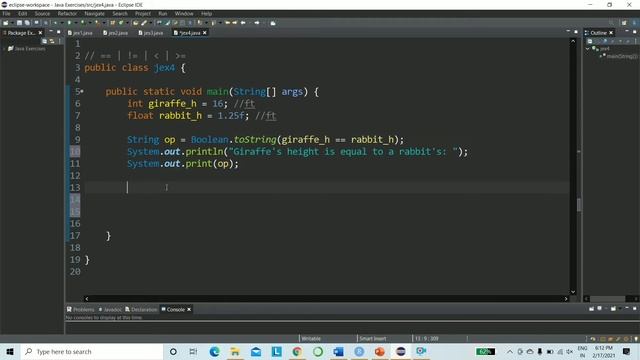This screenshot has height=360, width=640.
Task: Close the jex4.java editor tab
Action: 205,33
